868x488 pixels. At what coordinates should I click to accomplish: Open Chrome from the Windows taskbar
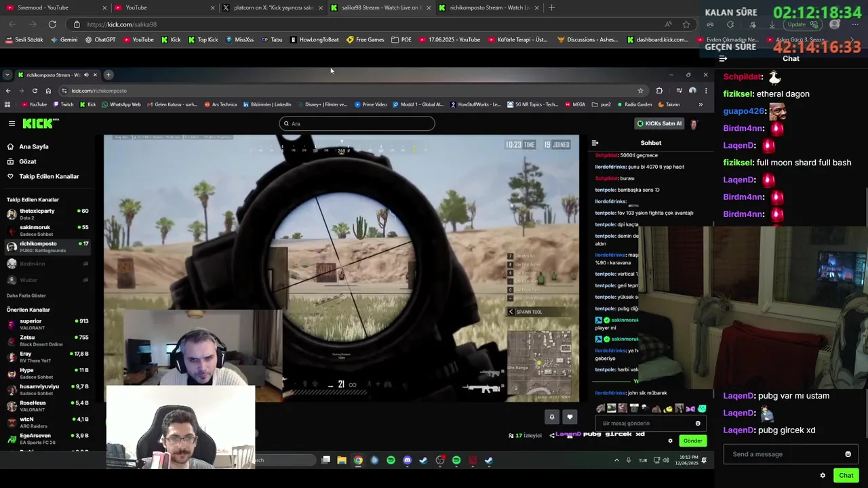(358, 460)
